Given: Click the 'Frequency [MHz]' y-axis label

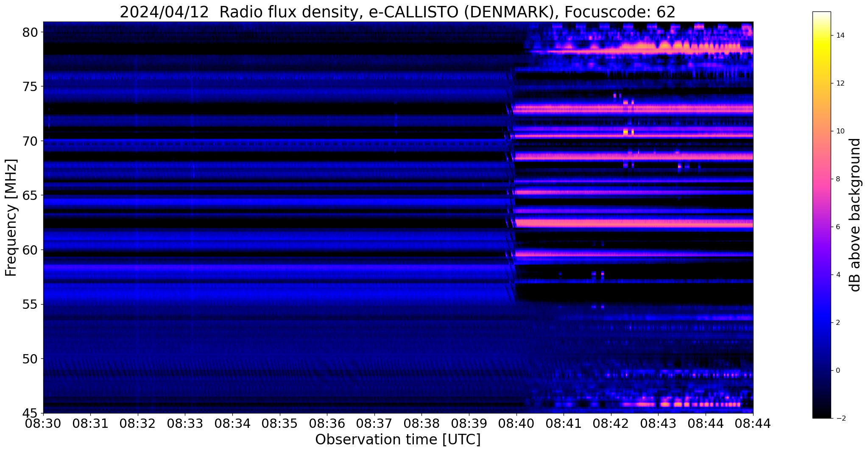Looking at the screenshot, I should (x=11, y=218).
